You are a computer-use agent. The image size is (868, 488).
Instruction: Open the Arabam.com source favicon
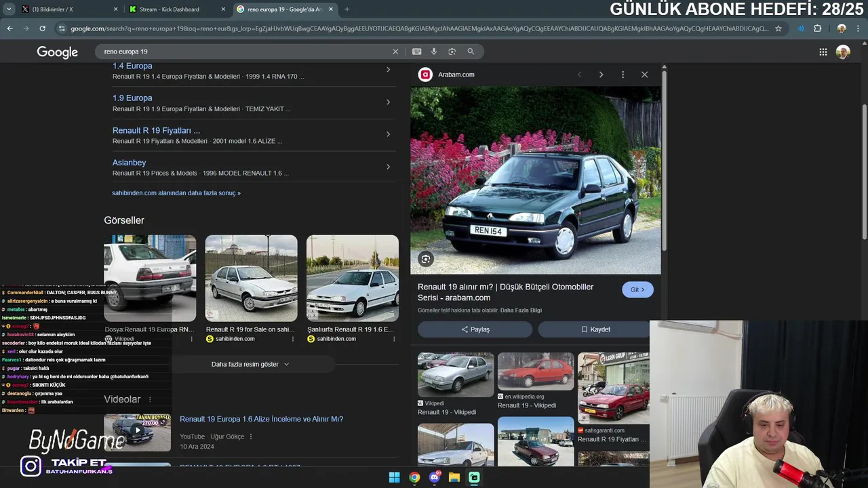click(x=425, y=75)
